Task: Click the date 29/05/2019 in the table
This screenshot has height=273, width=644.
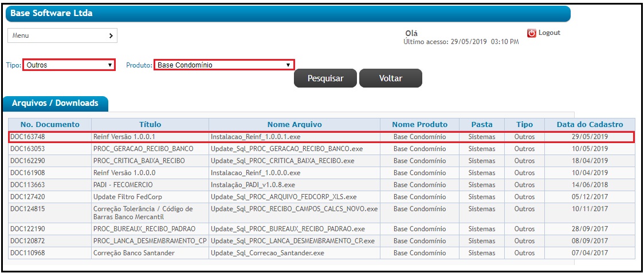Action: pos(590,137)
